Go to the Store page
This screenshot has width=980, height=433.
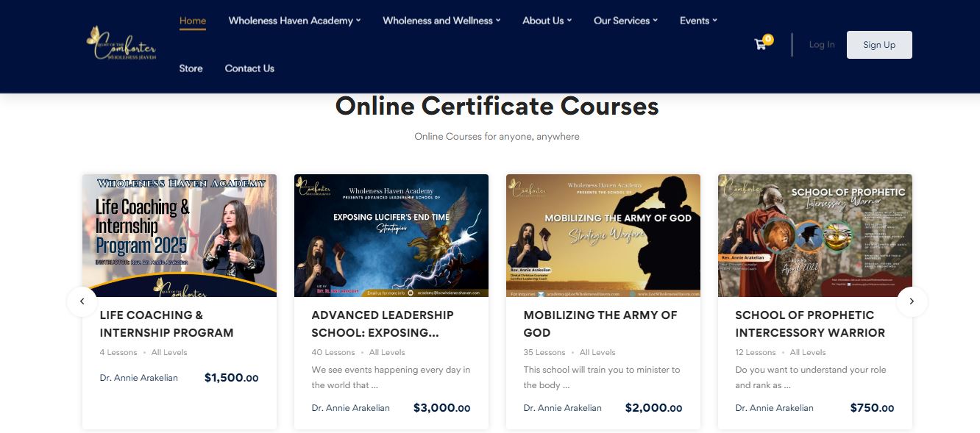[191, 68]
